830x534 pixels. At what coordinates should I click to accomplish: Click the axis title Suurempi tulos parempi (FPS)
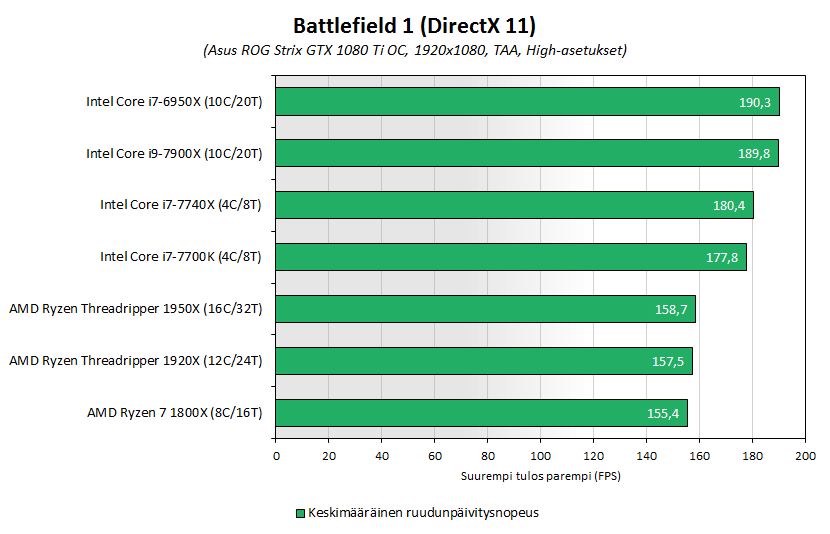pos(540,476)
